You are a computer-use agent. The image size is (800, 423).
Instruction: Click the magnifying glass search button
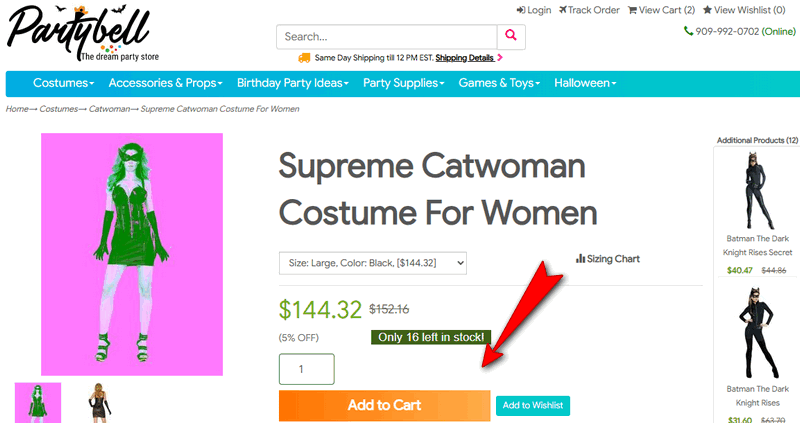point(511,37)
